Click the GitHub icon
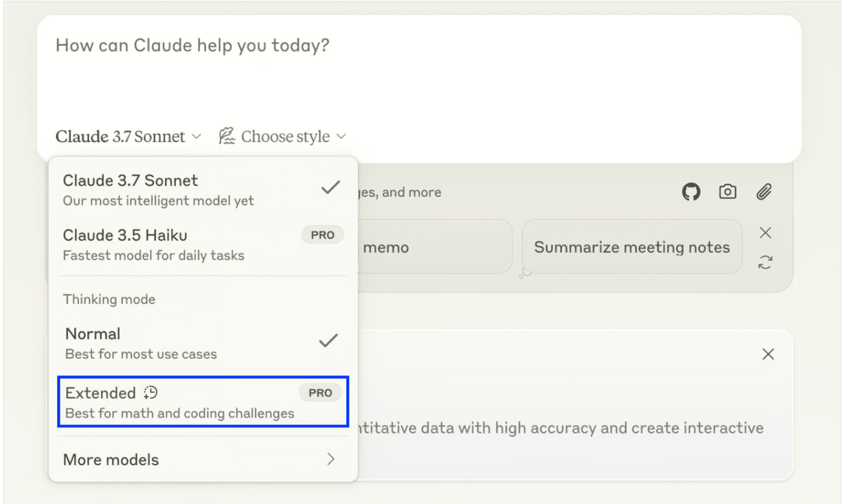 click(691, 192)
